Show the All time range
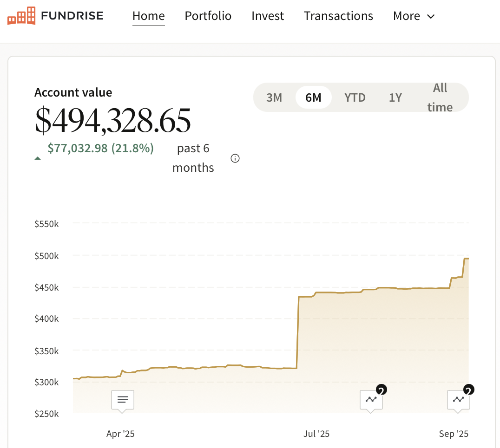 point(440,97)
